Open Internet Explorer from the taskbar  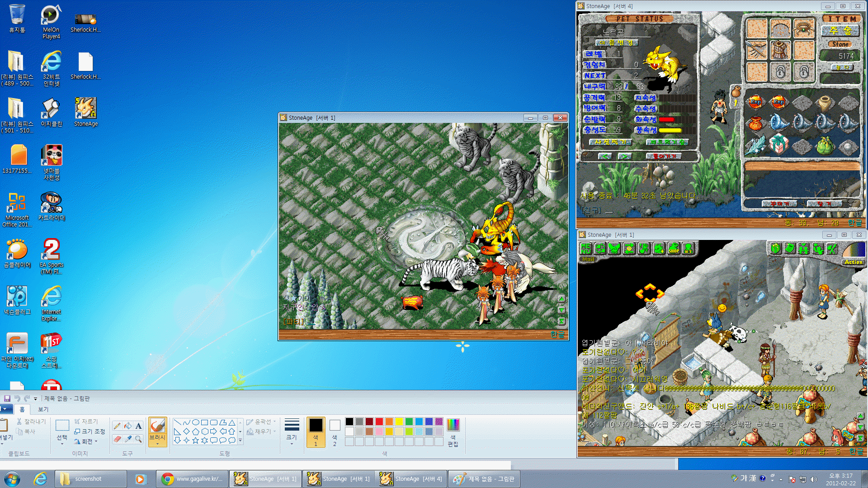pos(40,479)
